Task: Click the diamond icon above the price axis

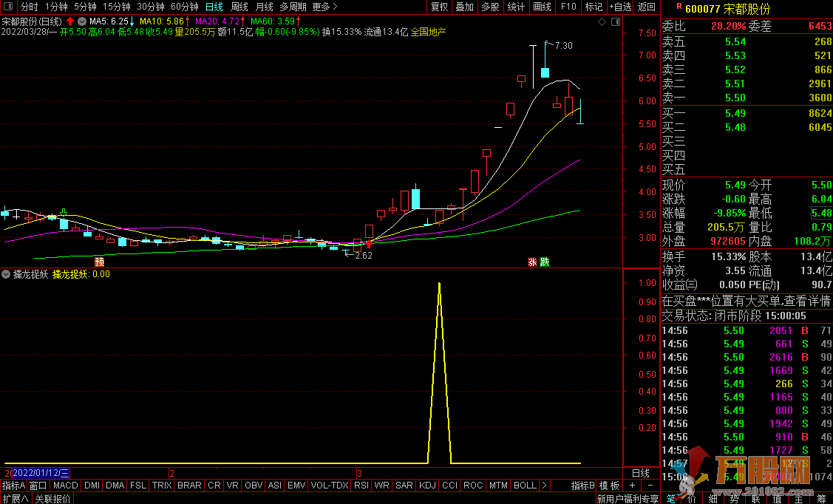Action: pyautogui.click(x=602, y=21)
